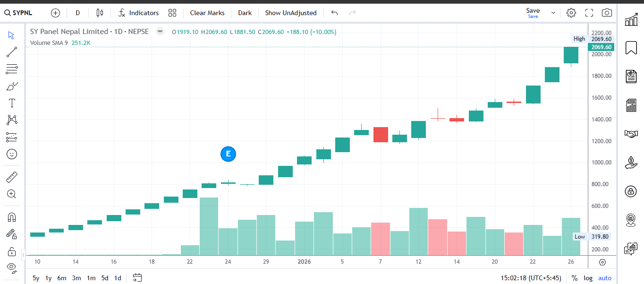
Task: Hide all drawings with eye icon
Action: [x=12, y=267]
